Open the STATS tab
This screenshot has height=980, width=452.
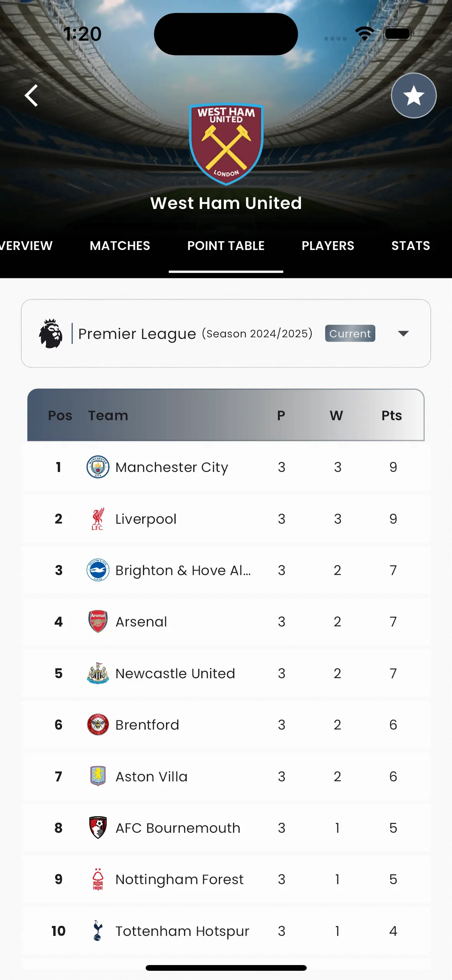point(410,246)
